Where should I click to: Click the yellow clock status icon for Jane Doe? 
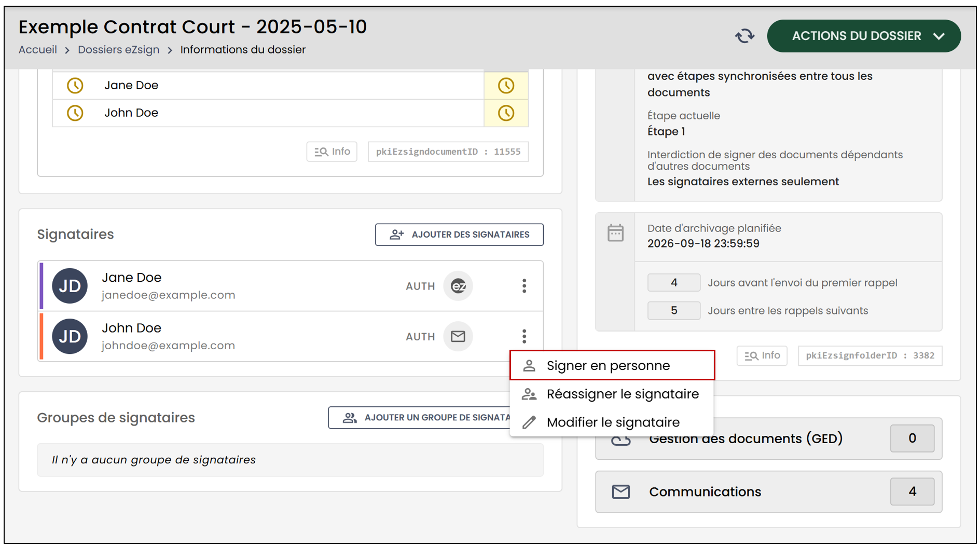coord(506,86)
